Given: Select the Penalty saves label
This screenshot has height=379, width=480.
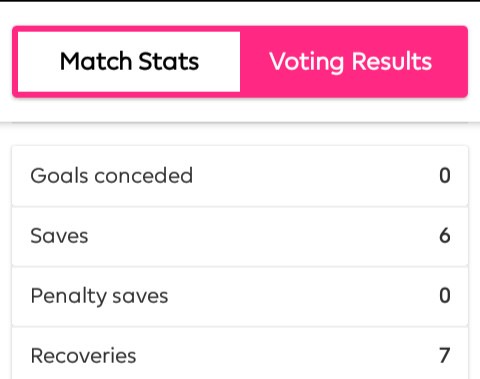Looking at the screenshot, I should [99, 296].
